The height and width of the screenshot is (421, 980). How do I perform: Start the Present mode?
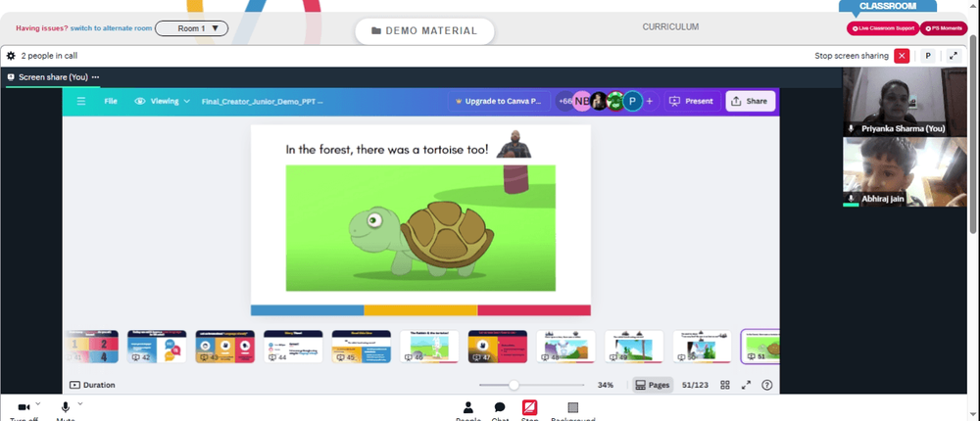[x=691, y=101]
